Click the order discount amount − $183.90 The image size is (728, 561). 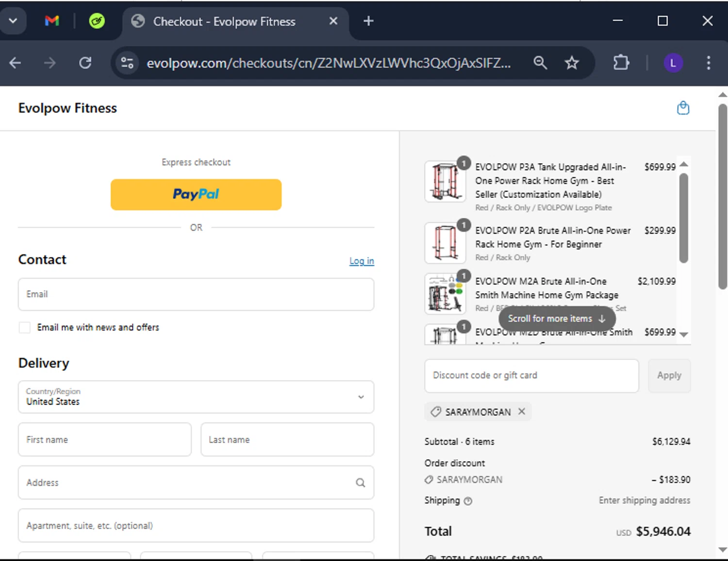(671, 480)
